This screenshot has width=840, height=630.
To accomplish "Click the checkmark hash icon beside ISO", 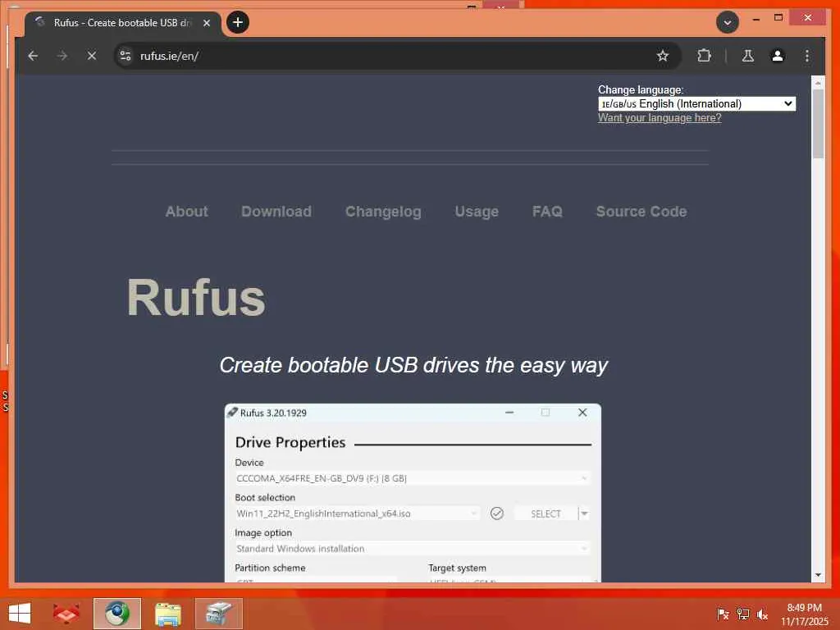I will (496, 514).
